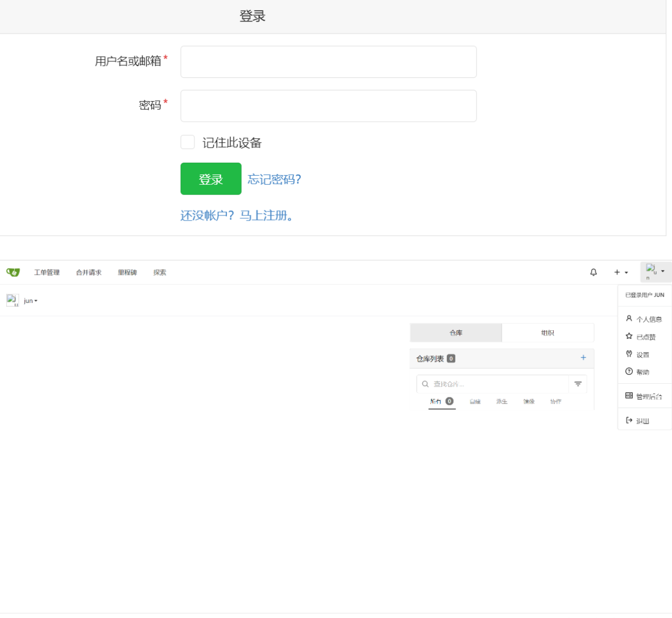Click the star icon for 已点赞

(x=629, y=336)
